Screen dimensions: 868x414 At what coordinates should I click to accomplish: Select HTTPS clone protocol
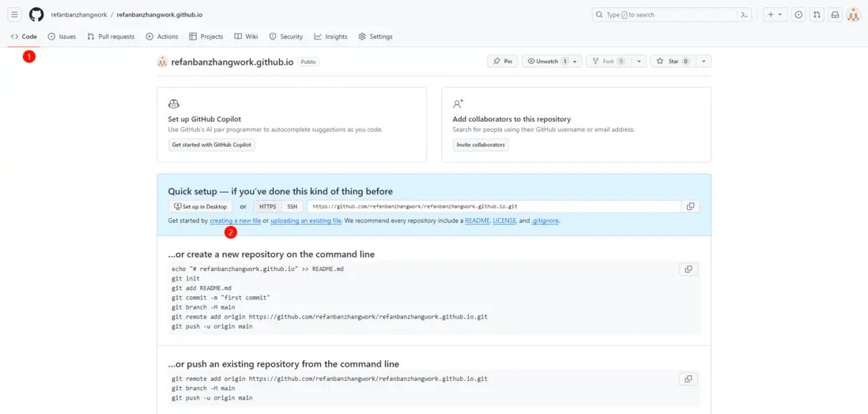pyautogui.click(x=267, y=206)
